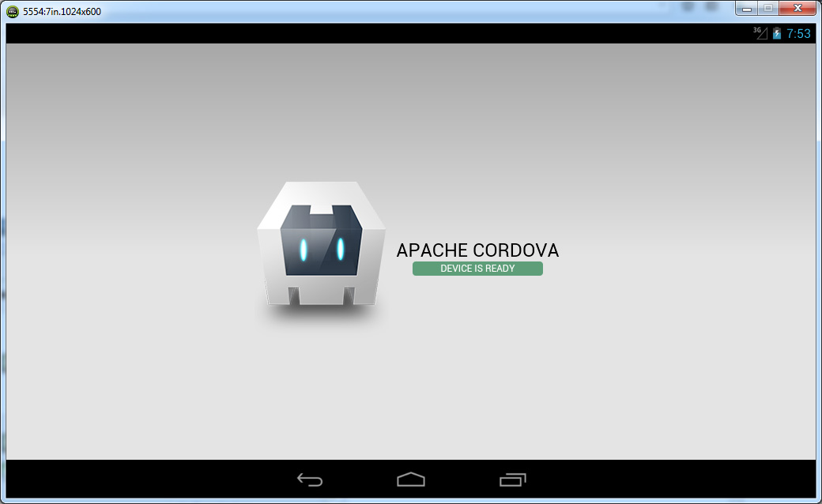822x504 pixels.
Task: Close the emulator window
Action: [797, 8]
